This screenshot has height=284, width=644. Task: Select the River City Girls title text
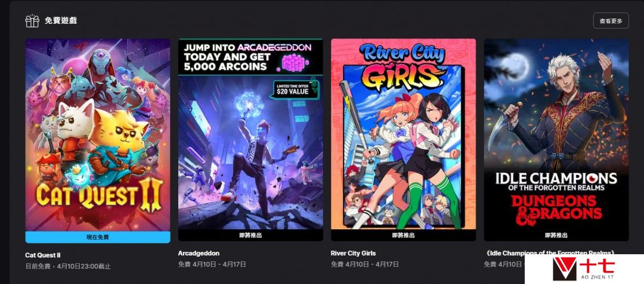pos(353,253)
